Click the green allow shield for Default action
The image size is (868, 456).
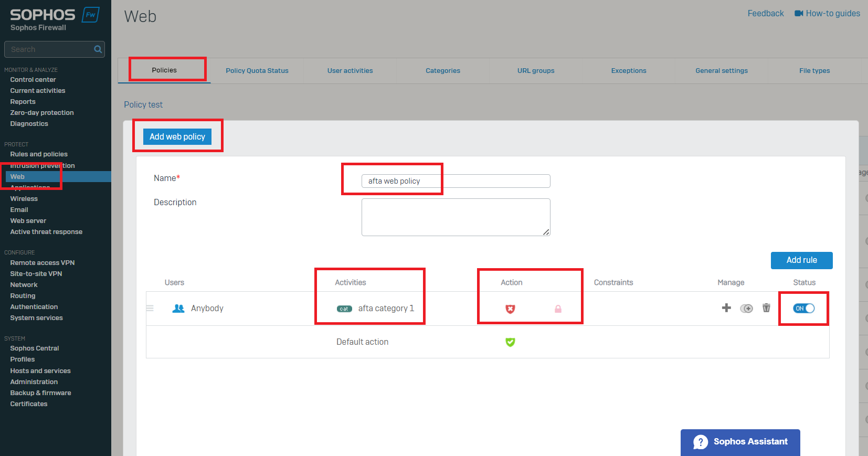[x=510, y=342]
